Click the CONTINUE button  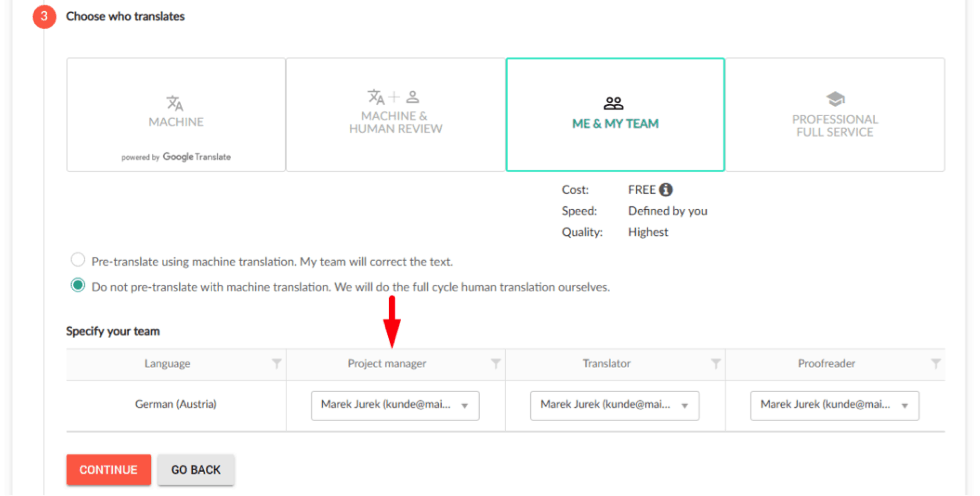[x=109, y=470]
